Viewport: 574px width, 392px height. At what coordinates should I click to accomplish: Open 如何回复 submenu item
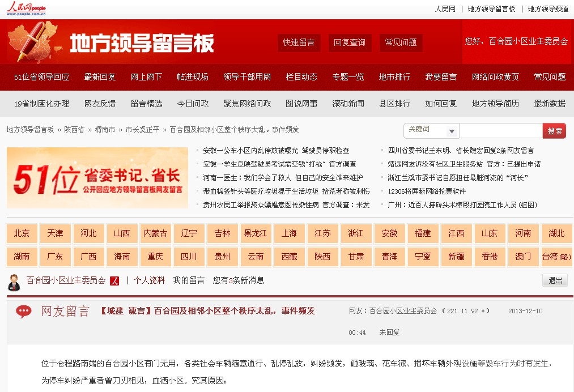pyautogui.click(x=441, y=104)
